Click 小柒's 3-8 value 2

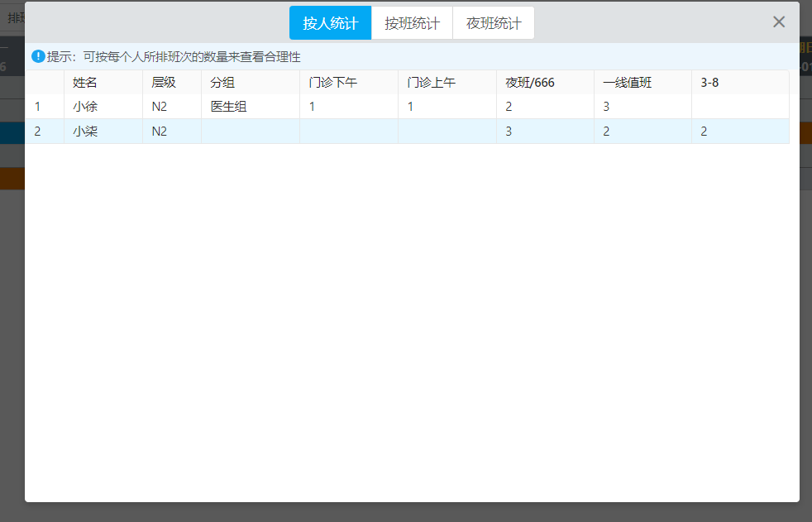point(741,131)
